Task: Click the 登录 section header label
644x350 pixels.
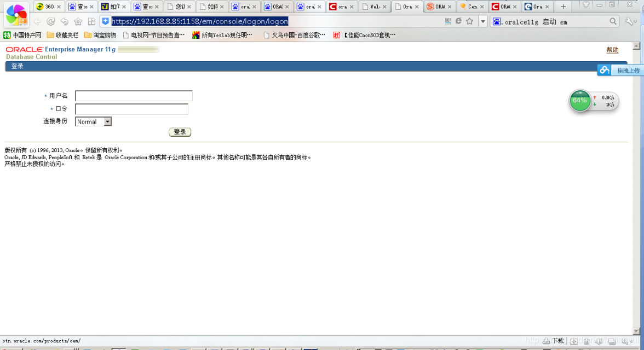Action: click(x=18, y=66)
